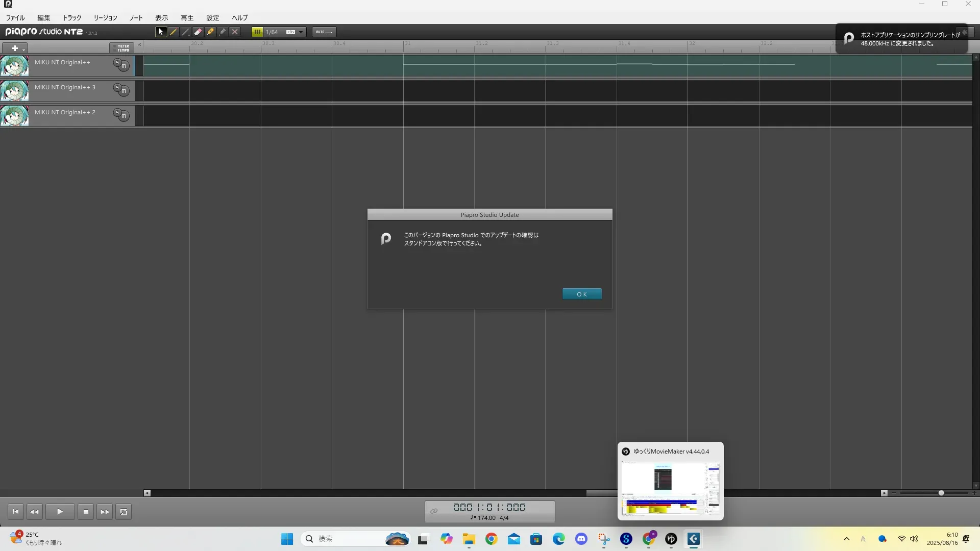Toggle loop playback button in transport

[x=124, y=512]
